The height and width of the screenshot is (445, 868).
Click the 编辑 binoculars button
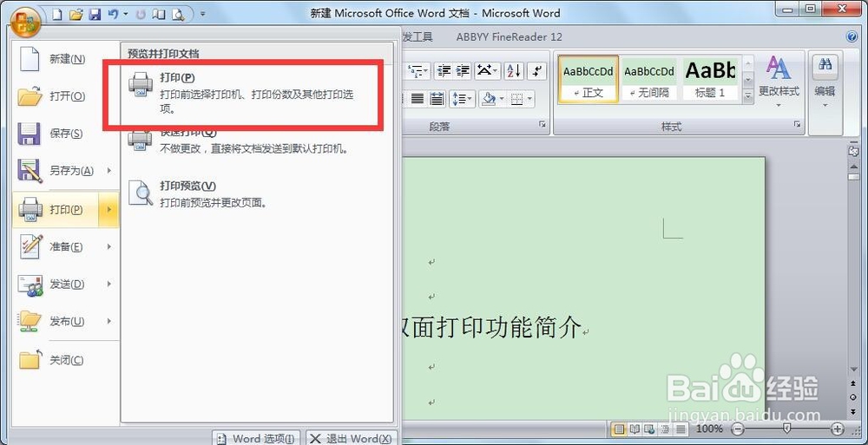pos(825,82)
